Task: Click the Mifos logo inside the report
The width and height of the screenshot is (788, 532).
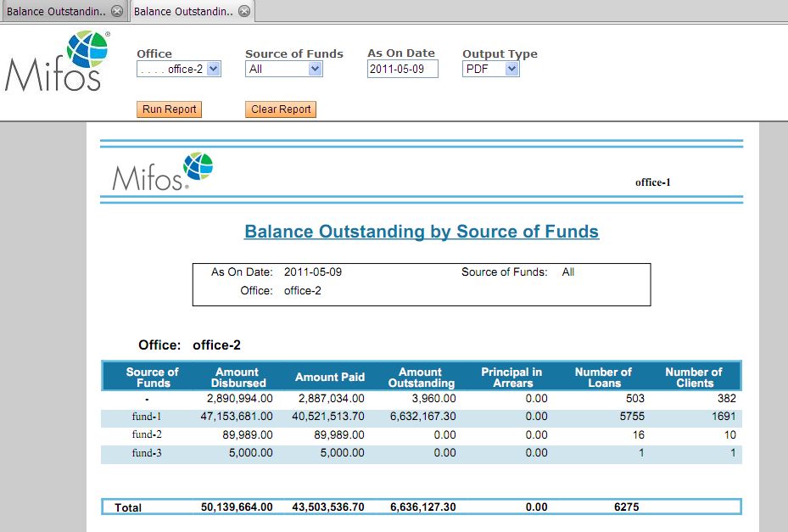Action: click(162, 171)
